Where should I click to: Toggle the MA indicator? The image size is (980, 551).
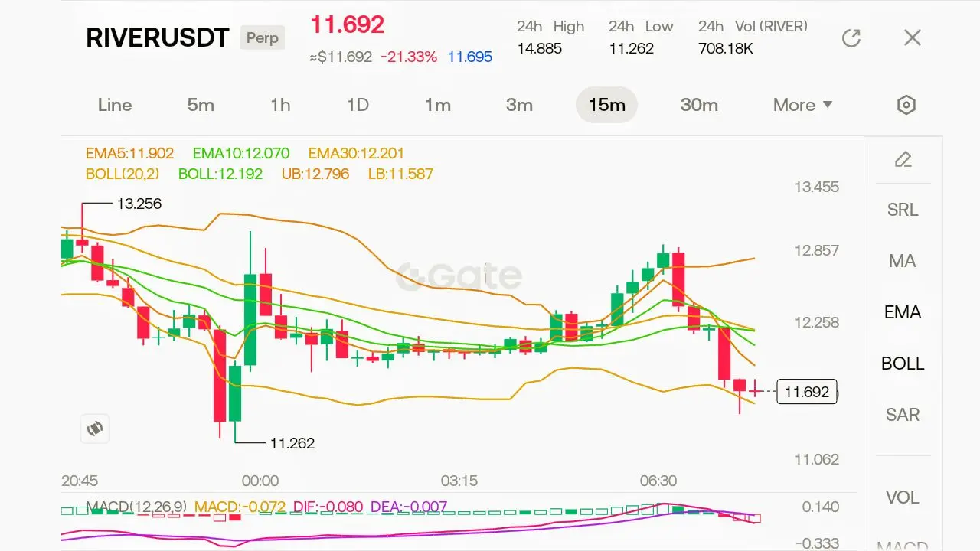click(x=903, y=261)
